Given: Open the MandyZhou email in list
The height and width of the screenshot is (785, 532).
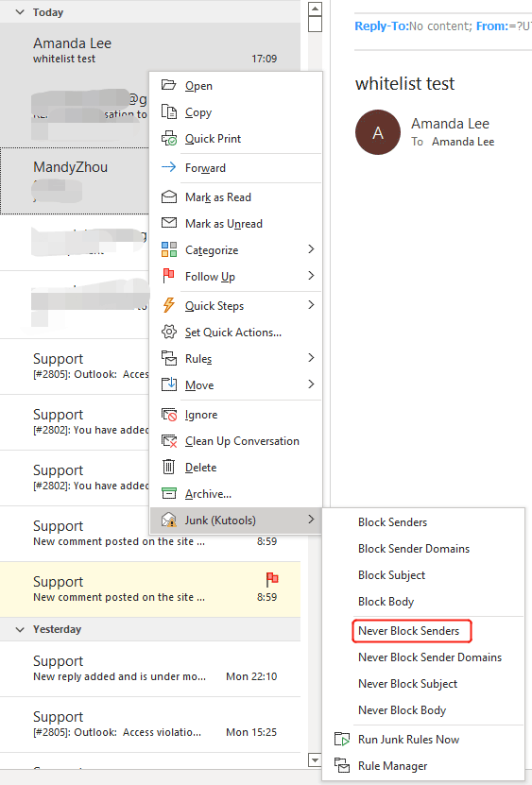Looking at the screenshot, I should 75,180.
